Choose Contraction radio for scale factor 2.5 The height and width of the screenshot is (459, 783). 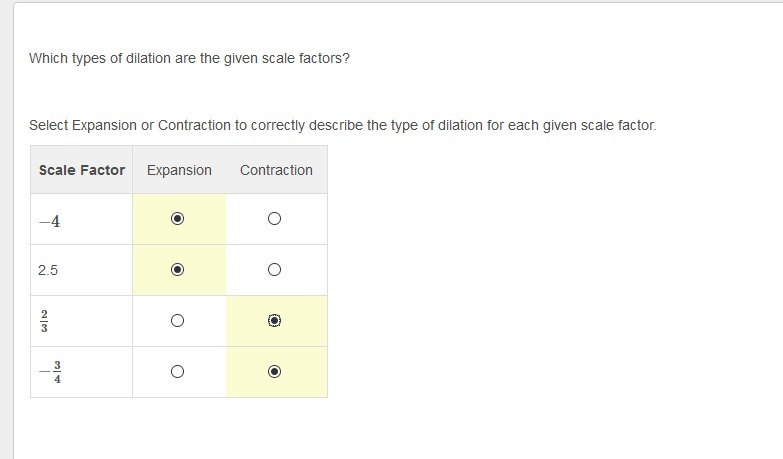click(275, 270)
